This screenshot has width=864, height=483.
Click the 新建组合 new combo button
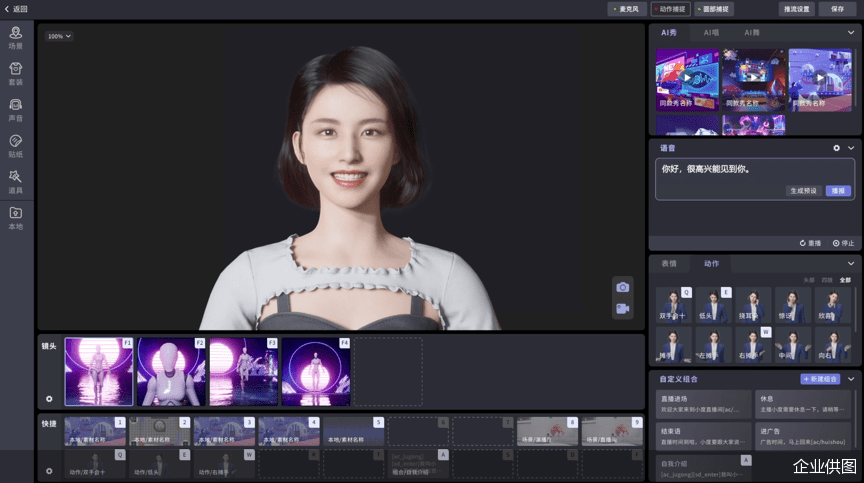pyautogui.click(x=820, y=379)
